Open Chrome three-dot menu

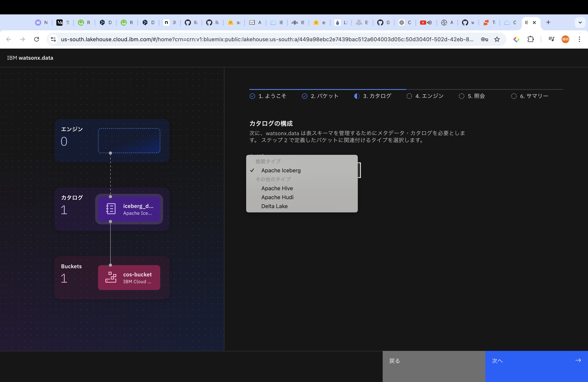click(579, 39)
